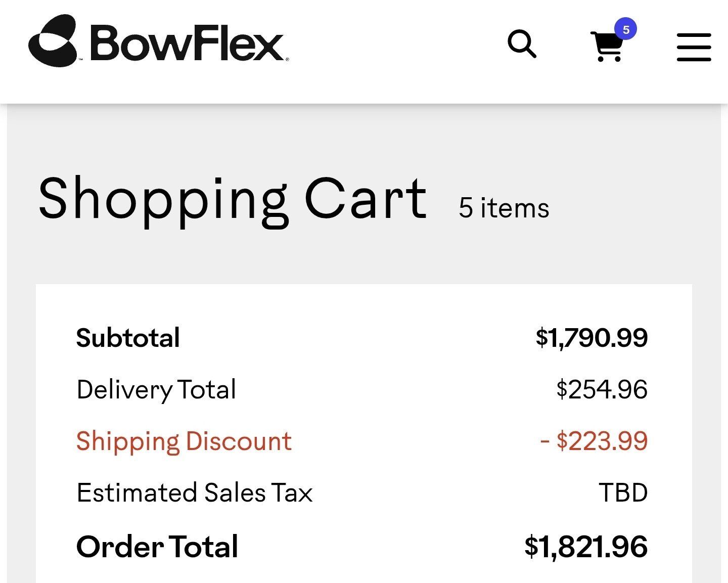Click the Shipping Discount label
728x583 pixels.
[184, 441]
